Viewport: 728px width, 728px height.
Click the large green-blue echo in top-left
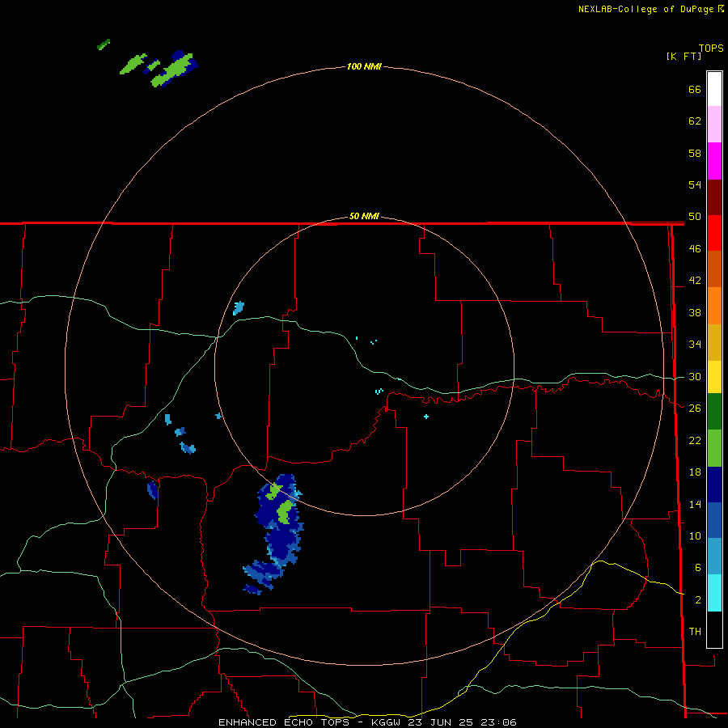coord(174,70)
